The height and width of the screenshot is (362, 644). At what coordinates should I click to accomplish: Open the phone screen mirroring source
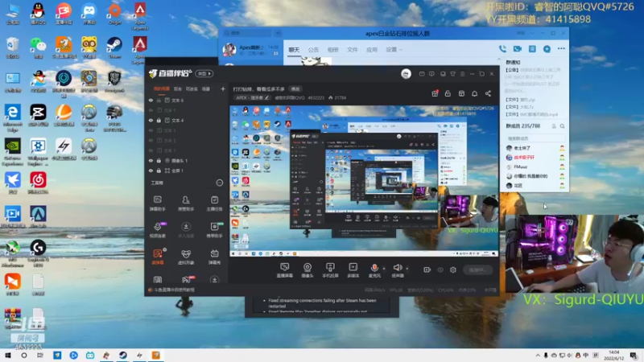click(330, 270)
